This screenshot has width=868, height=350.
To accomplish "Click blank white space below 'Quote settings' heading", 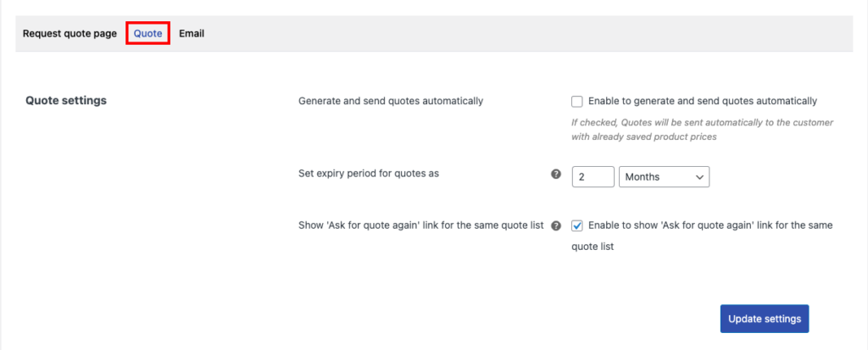I will [x=127, y=212].
